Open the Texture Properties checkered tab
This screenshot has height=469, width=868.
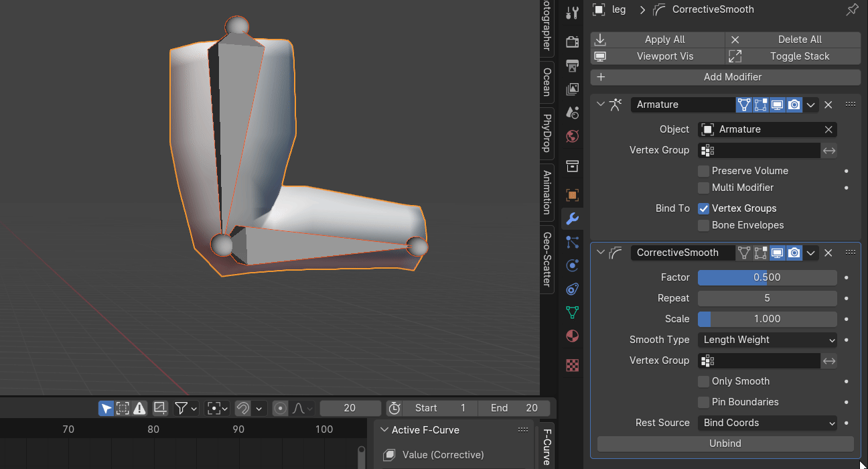tap(572, 365)
